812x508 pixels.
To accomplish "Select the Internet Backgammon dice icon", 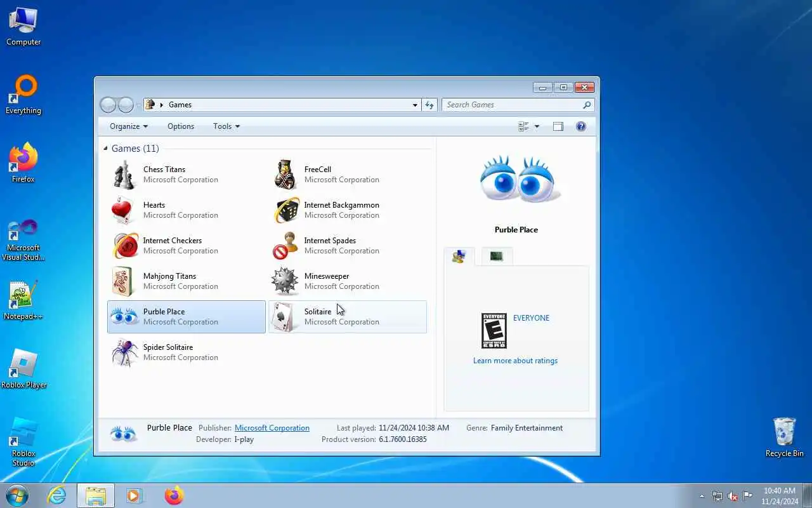I will click(285, 210).
